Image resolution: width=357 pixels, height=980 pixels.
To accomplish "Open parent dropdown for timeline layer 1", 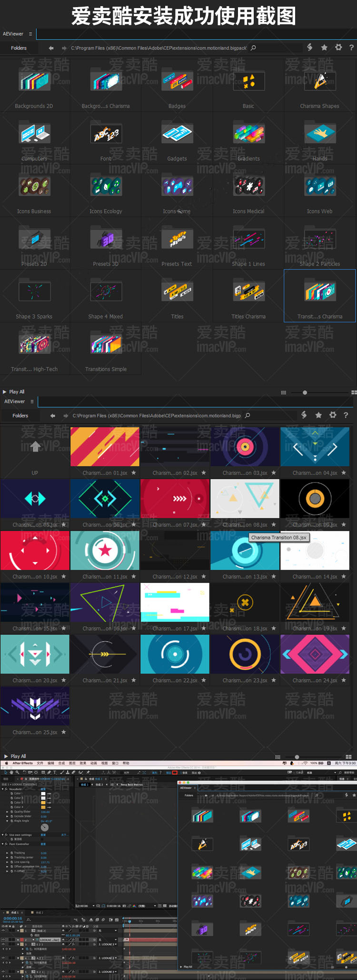I will pyautogui.click(x=108, y=931).
